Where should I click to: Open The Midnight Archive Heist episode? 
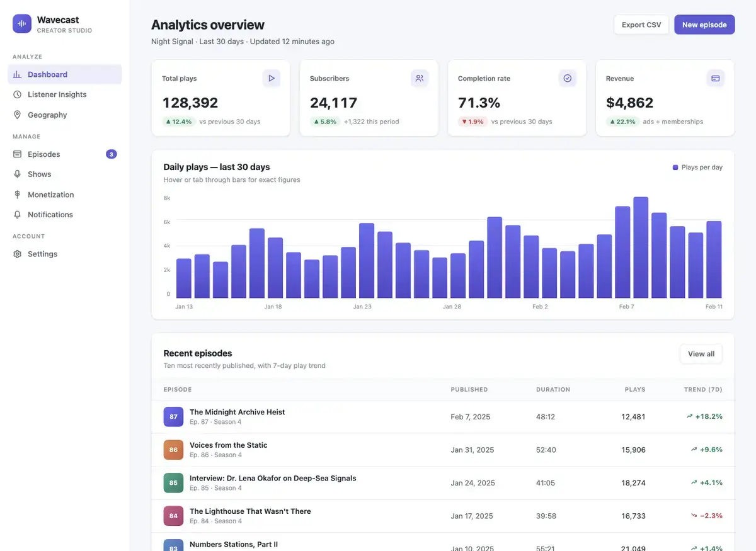coord(237,412)
